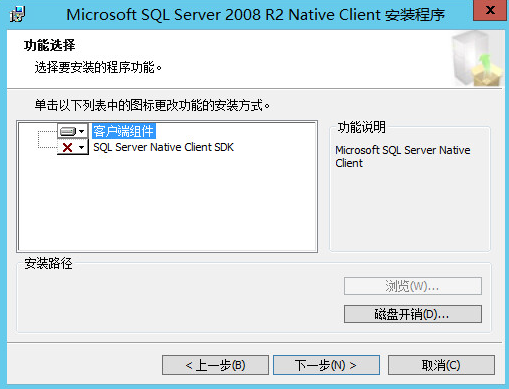509x389 pixels.
Task: Click the 安装路径 group label
Action: pos(48,263)
